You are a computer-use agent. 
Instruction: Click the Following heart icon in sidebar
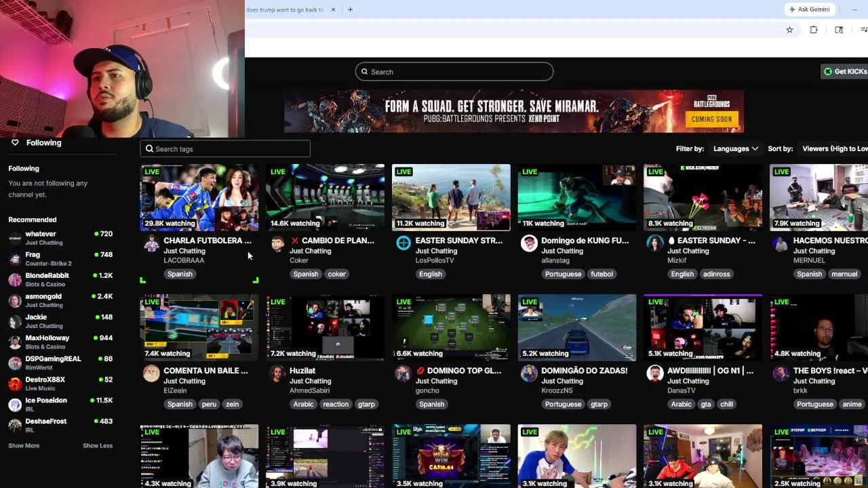click(15, 143)
